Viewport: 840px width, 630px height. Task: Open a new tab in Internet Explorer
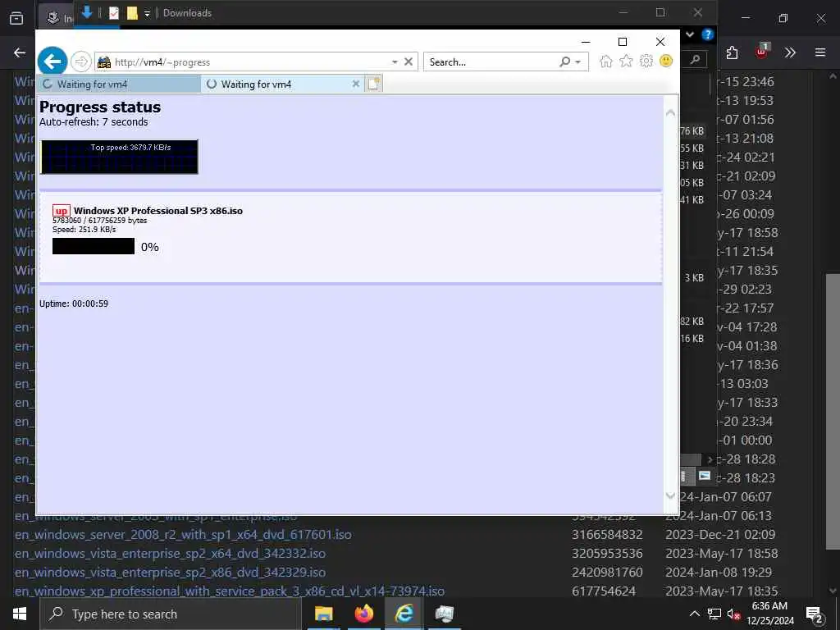(x=373, y=84)
